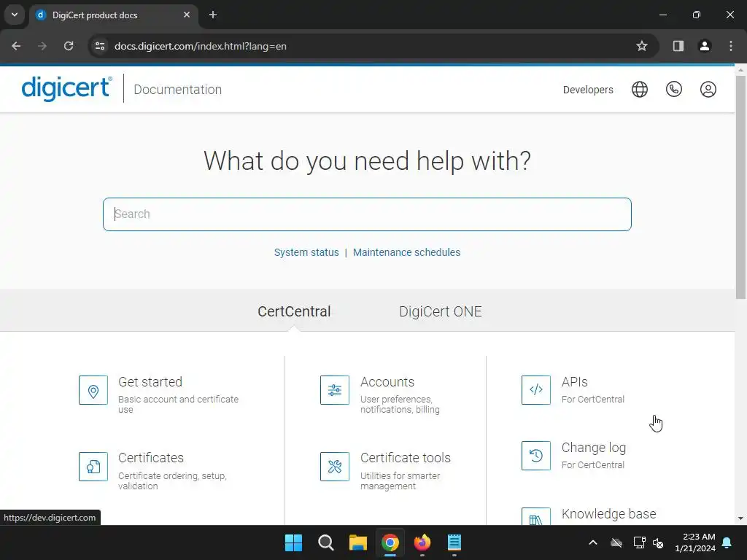Open the Certificates section
This screenshot has height=560, width=747.
pyautogui.click(x=150, y=458)
